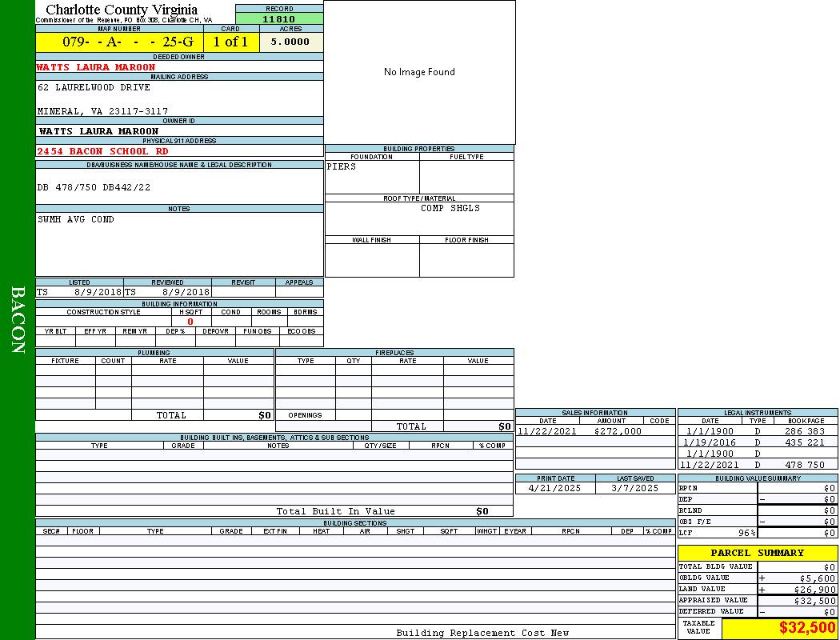The image size is (840, 640).
Task: Select the map number 079-A-25-G field
Action: click(x=119, y=42)
